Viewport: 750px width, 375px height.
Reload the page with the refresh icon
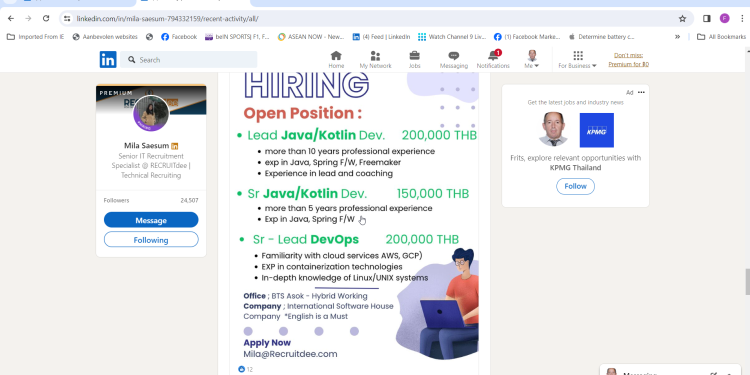click(x=46, y=19)
